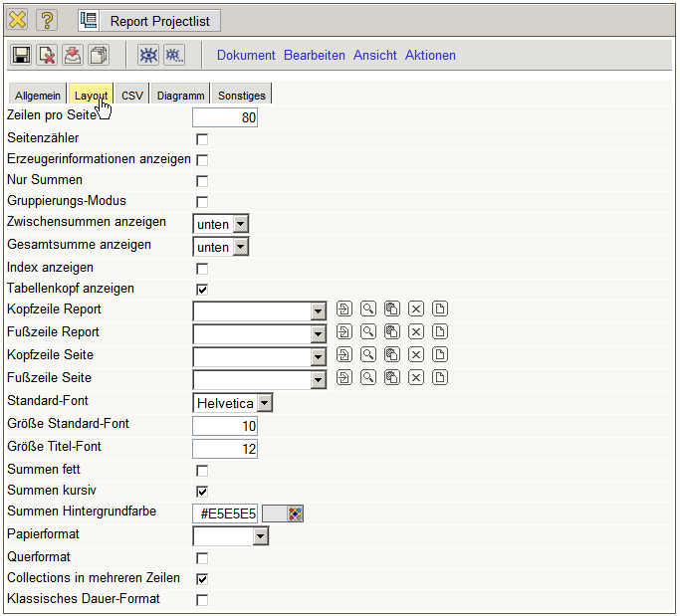
Task: Click the Zeilen pro Seite input field
Action: point(226,118)
